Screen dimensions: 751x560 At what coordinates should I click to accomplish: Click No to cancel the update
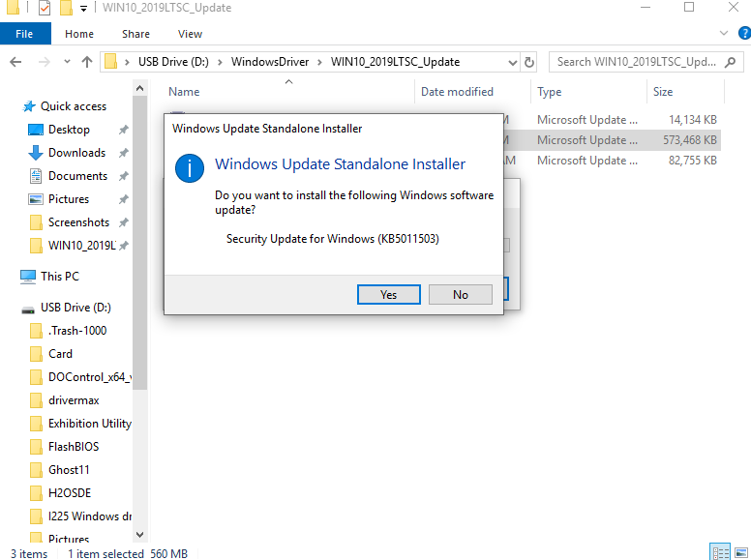461,294
